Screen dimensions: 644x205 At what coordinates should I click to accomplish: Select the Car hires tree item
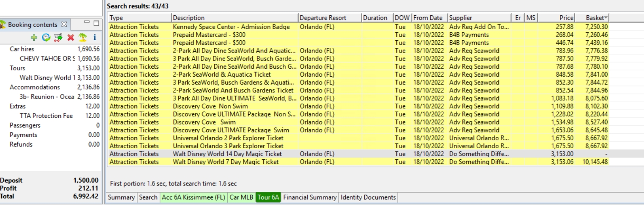point(22,49)
